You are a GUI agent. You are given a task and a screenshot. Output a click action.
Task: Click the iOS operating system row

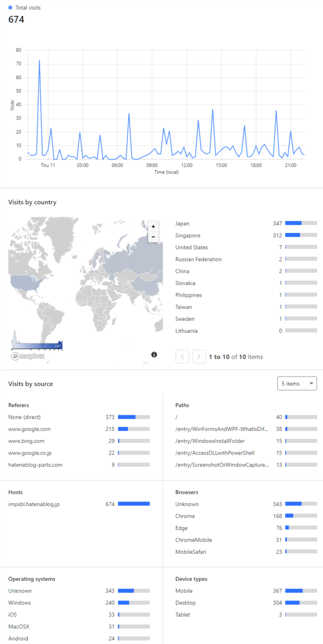pyautogui.click(x=79, y=614)
